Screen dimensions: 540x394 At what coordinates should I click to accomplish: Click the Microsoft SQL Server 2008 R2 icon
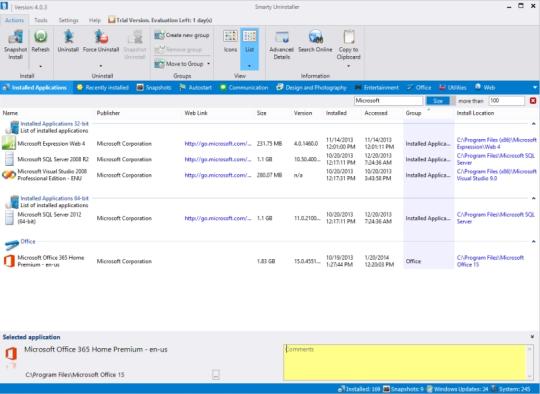coord(9,159)
